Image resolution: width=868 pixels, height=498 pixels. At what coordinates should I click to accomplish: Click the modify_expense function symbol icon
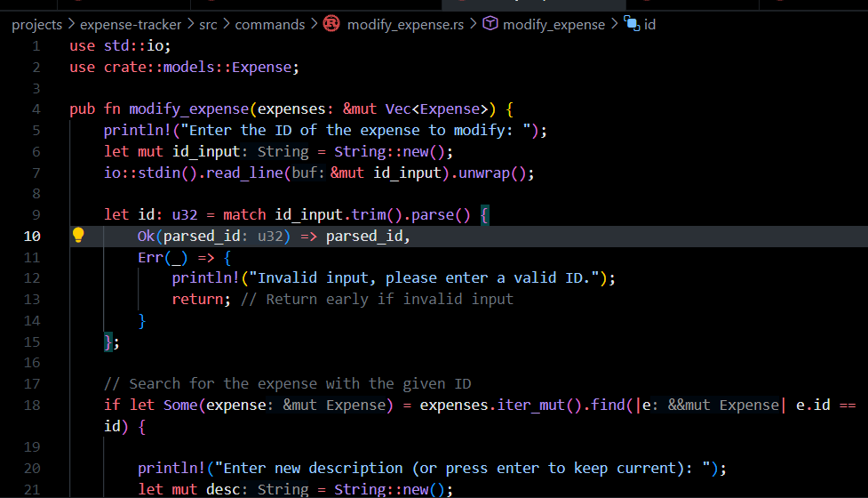pos(490,24)
